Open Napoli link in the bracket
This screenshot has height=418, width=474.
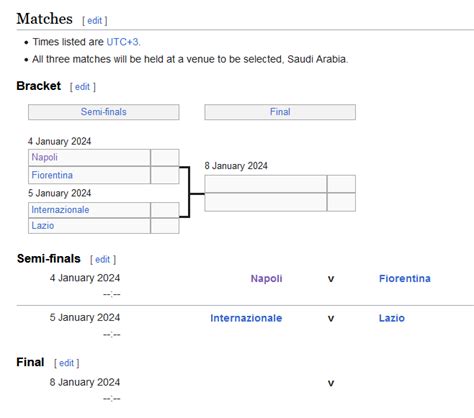tap(45, 157)
